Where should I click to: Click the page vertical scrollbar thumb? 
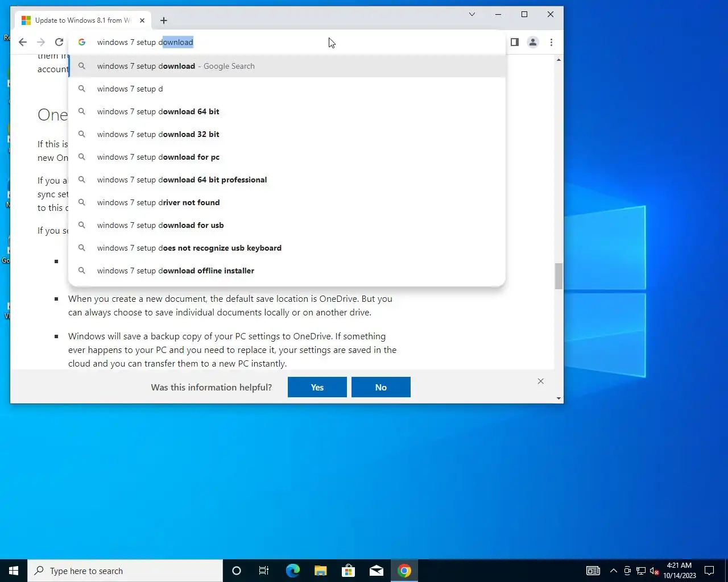point(559,276)
